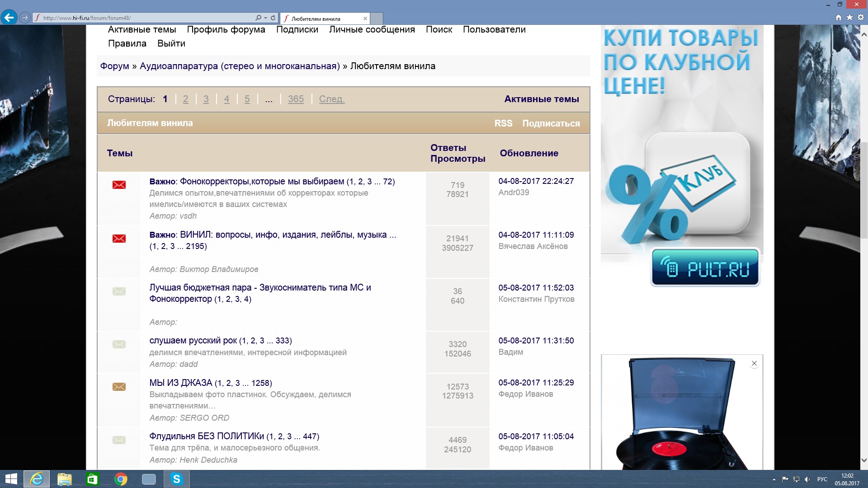This screenshot has width=868, height=488.
Task: Show hidden system tray icons arrow
Action: point(774,479)
